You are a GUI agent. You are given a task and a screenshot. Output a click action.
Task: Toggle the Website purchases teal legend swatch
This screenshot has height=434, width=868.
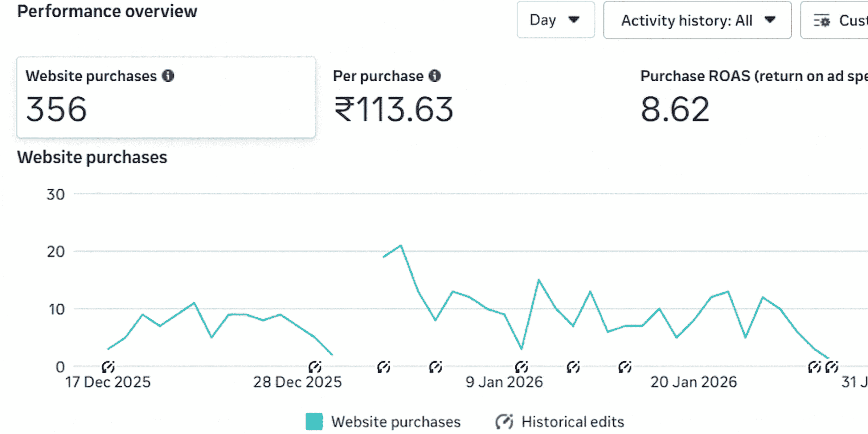[314, 422]
